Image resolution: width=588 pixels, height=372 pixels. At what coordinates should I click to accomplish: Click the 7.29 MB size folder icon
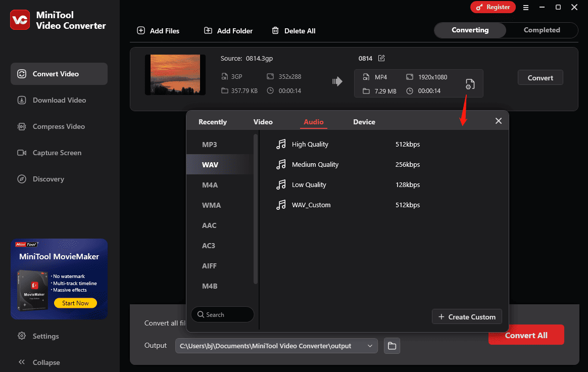(x=366, y=91)
